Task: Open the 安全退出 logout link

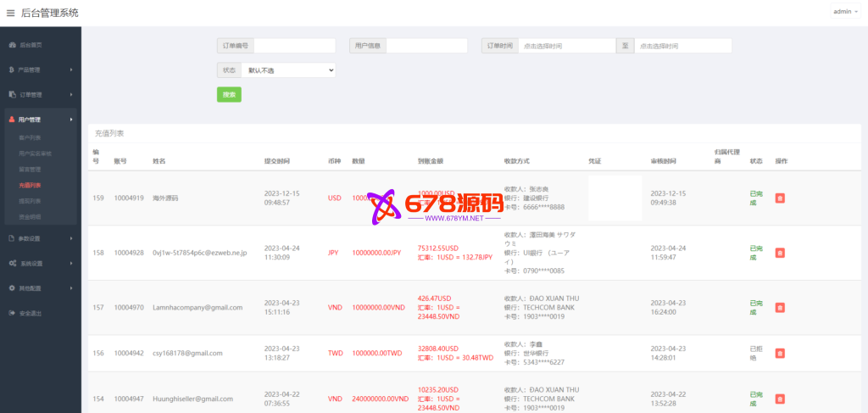Action: [31, 313]
